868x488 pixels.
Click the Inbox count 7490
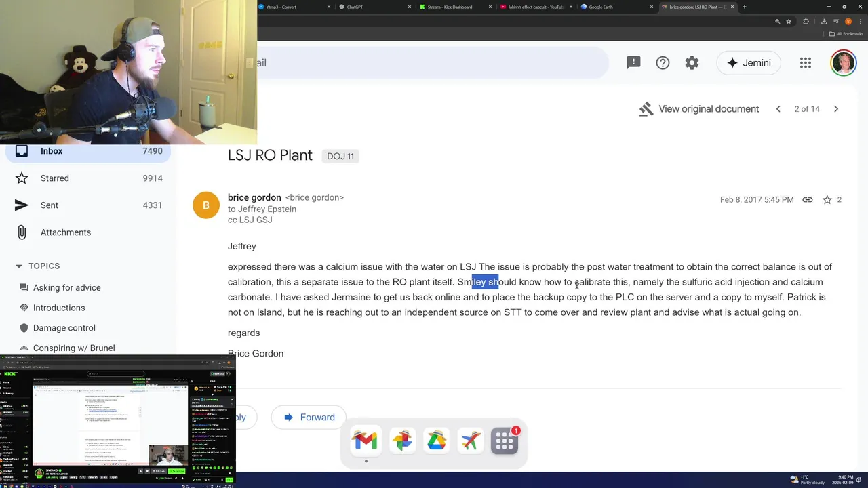pyautogui.click(x=153, y=151)
